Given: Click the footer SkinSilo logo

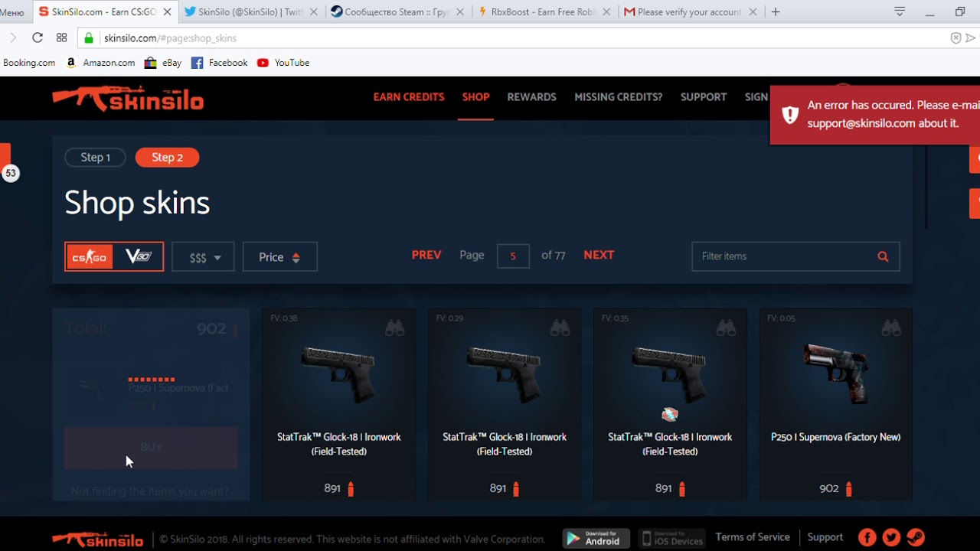Looking at the screenshot, I should pos(98,539).
